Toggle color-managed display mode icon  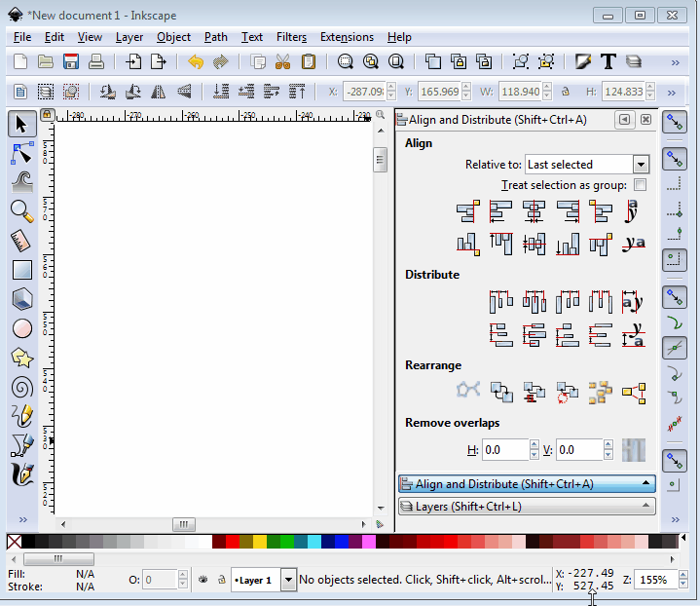[x=380, y=524]
